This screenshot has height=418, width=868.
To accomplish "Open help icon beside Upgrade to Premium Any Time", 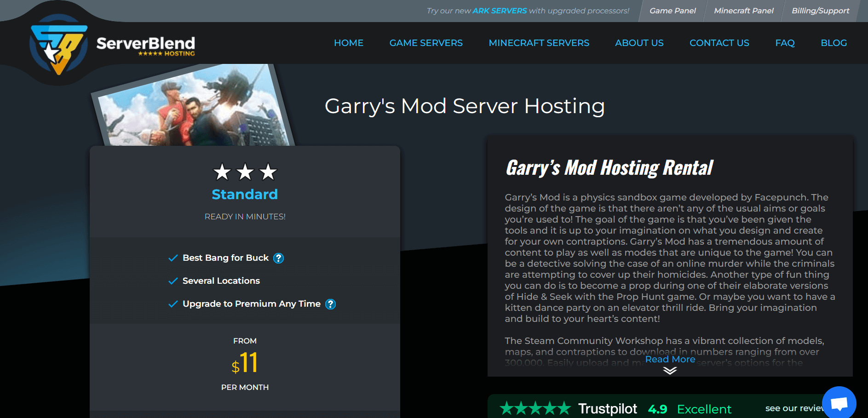I will (330, 304).
